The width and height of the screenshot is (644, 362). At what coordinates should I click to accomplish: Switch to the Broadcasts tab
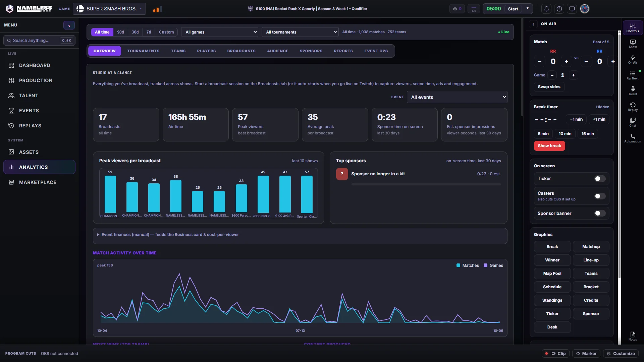point(241,51)
